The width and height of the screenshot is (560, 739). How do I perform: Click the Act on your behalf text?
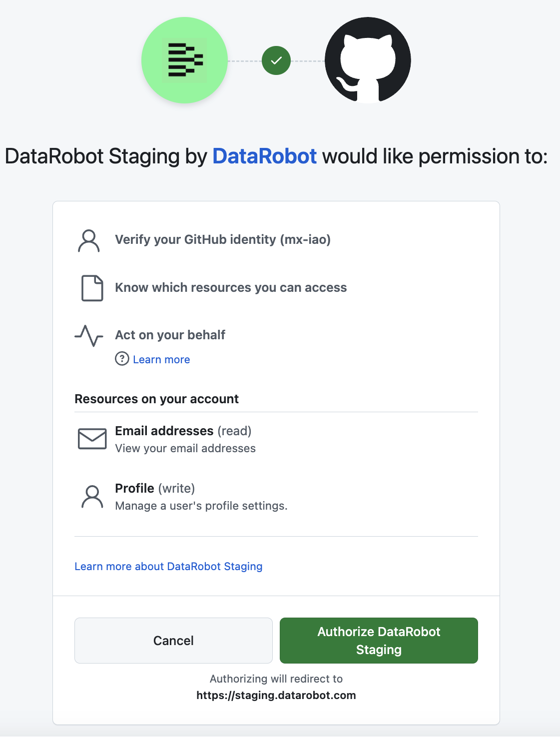[x=170, y=335]
